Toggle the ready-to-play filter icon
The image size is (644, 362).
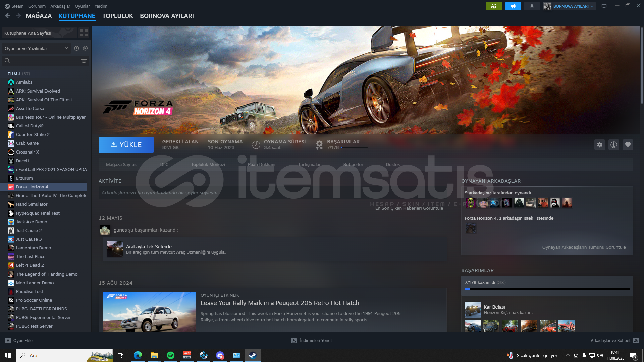(85, 48)
